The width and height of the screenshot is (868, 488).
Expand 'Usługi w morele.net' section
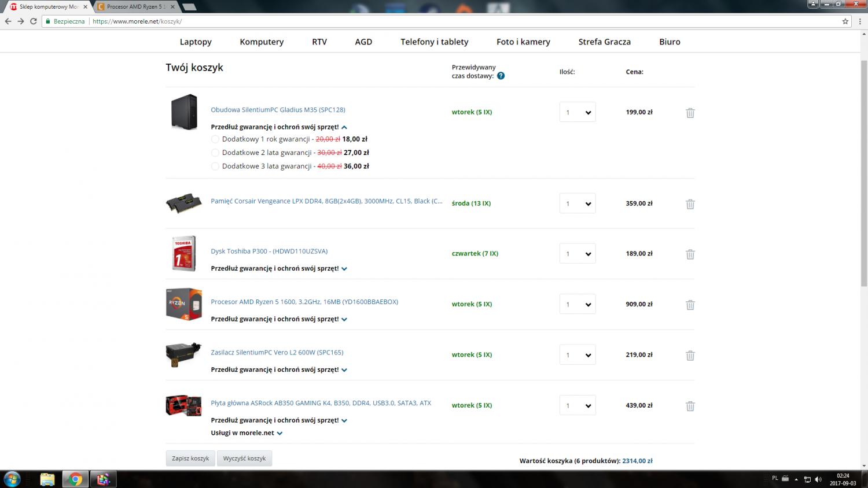pos(279,433)
